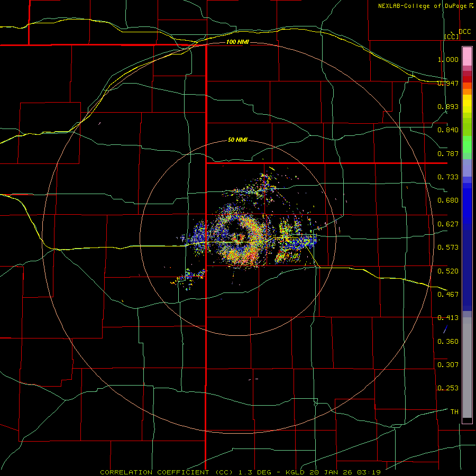Click the CORRELATION COEFFICIENT caption at the bottom
476x476 pixels.
240,472
